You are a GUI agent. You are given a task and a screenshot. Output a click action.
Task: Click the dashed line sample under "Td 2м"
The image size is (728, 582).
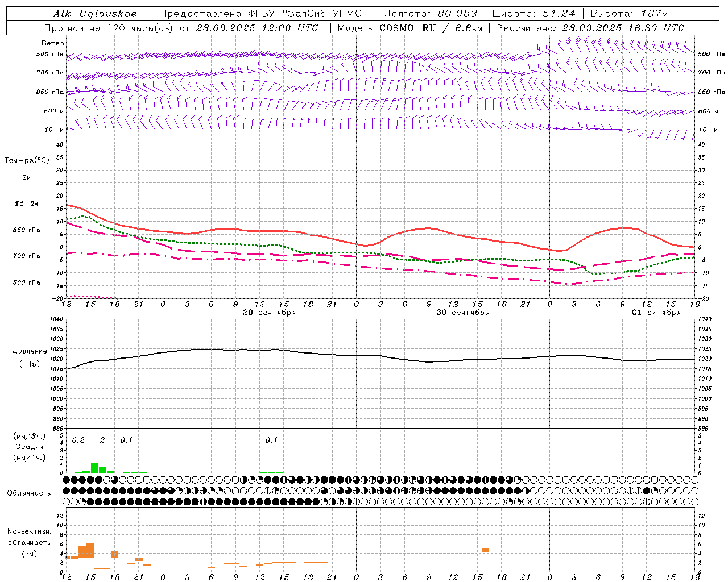pos(26,210)
